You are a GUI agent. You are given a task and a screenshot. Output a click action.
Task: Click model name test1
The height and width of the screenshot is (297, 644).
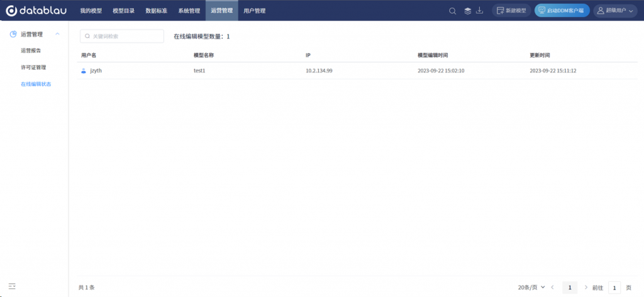coord(199,70)
